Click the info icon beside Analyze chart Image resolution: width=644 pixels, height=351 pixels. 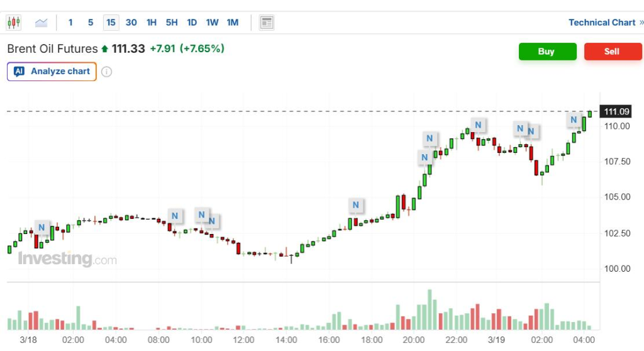coord(106,72)
